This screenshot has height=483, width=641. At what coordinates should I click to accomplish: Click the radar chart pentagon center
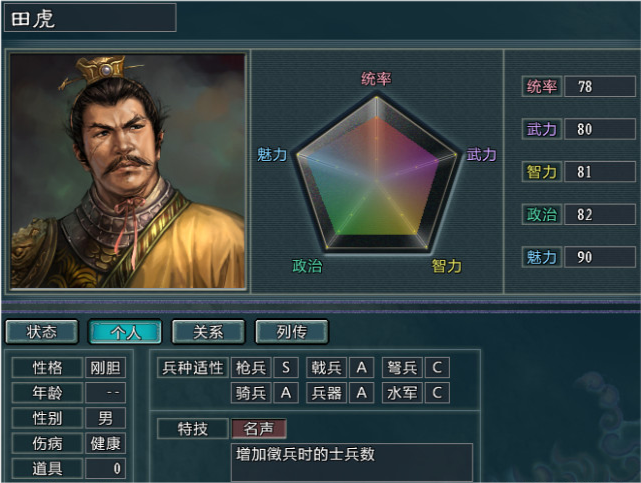376,180
